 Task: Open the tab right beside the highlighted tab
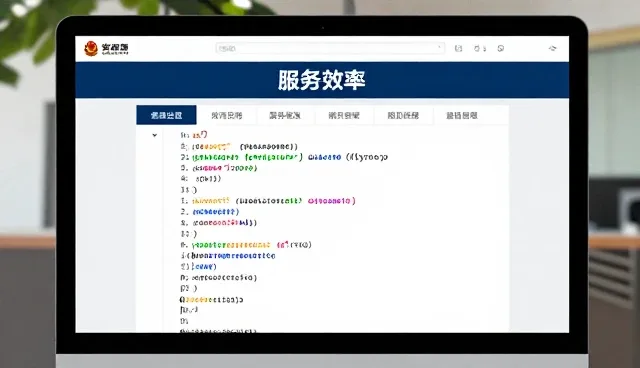point(227,115)
